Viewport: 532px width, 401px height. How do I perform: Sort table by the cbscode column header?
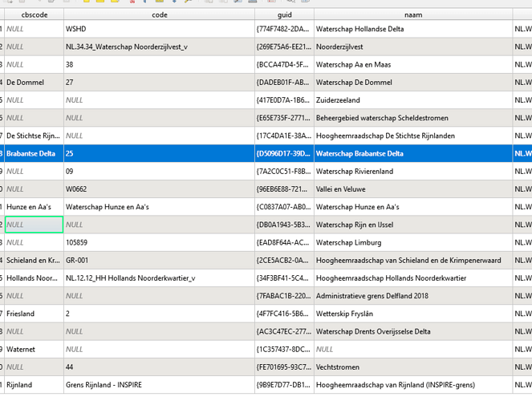tap(34, 14)
